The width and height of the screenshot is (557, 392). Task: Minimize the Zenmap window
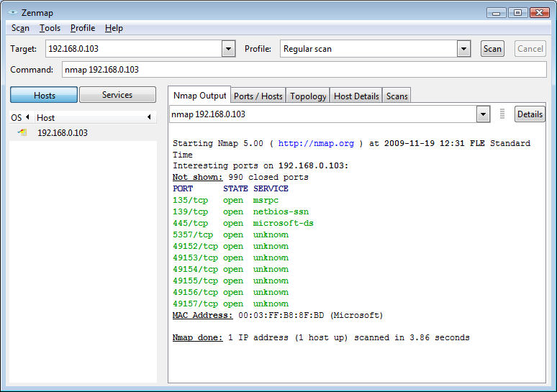coord(497,13)
